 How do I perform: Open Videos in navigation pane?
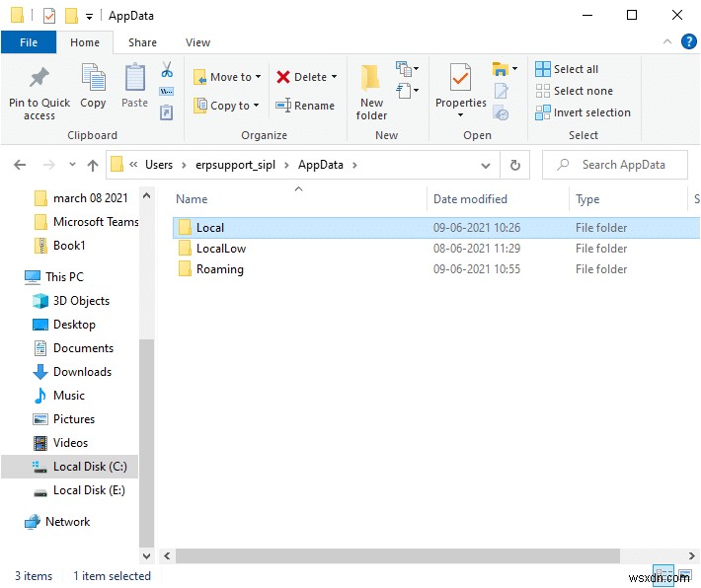click(x=61, y=443)
